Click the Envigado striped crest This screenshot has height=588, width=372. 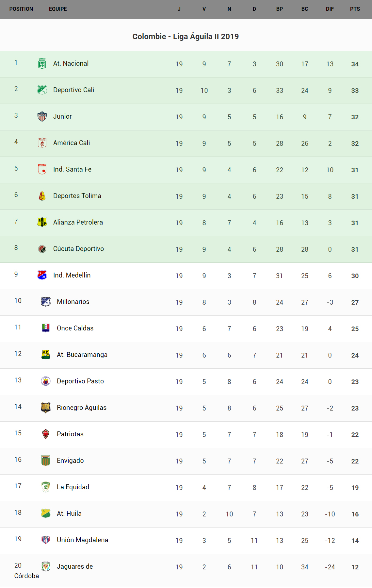(x=46, y=461)
